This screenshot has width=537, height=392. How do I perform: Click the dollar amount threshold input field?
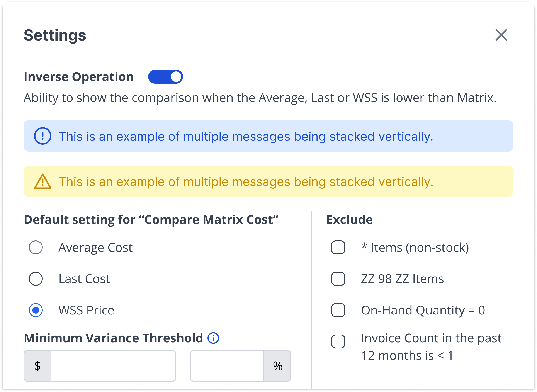(113, 366)
